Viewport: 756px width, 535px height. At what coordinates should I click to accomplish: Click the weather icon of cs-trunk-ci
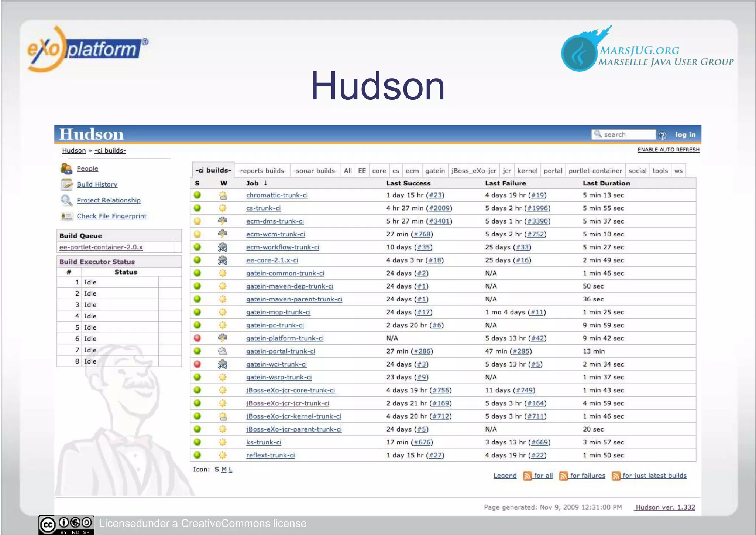tap(223, 208)
